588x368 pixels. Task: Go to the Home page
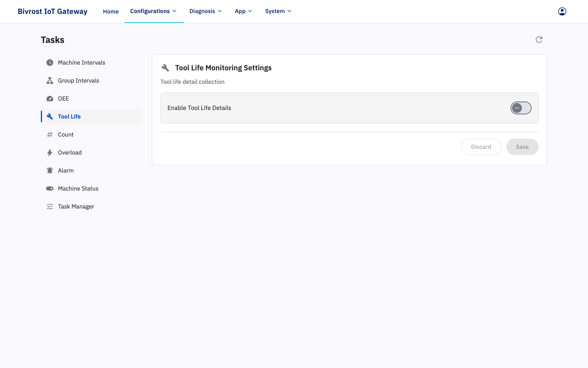click(x=111, y=11)
